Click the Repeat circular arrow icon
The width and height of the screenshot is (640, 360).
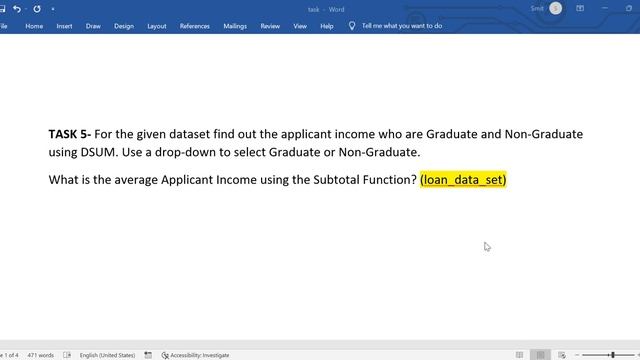click(37, 9)
